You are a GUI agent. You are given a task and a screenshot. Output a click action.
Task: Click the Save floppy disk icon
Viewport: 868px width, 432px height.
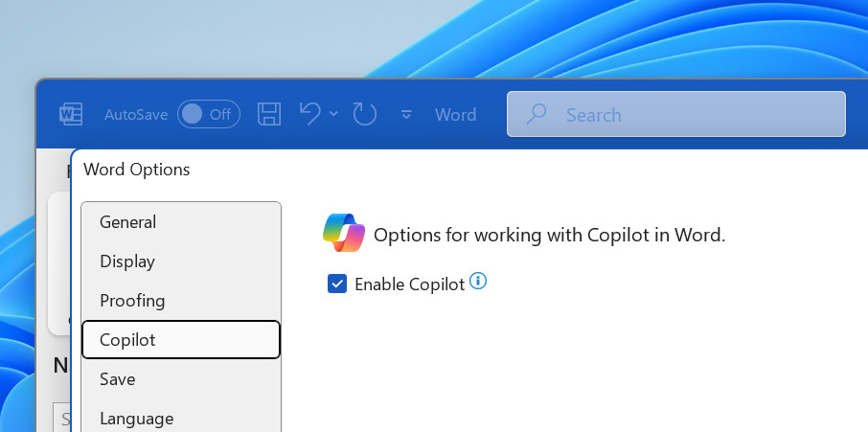[270, 115]
